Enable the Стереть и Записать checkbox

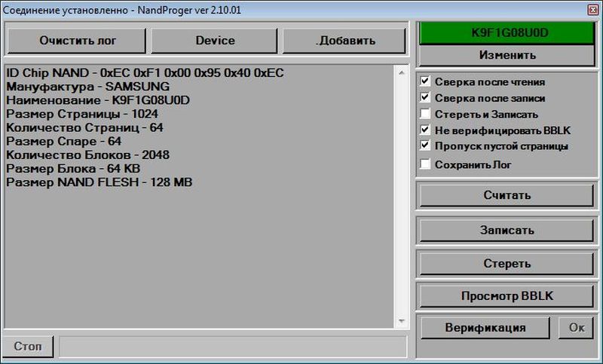tap(426, 115)
